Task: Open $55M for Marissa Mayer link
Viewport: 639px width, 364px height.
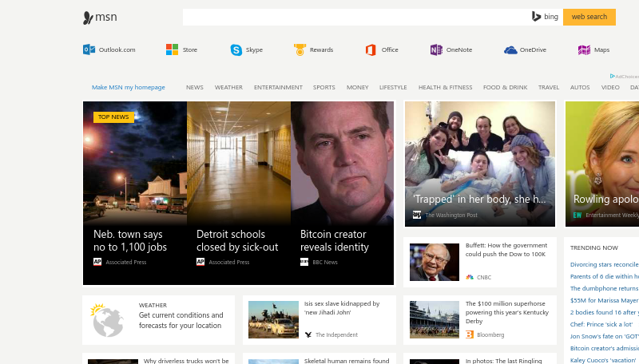Action: click(x=605, y=300)
